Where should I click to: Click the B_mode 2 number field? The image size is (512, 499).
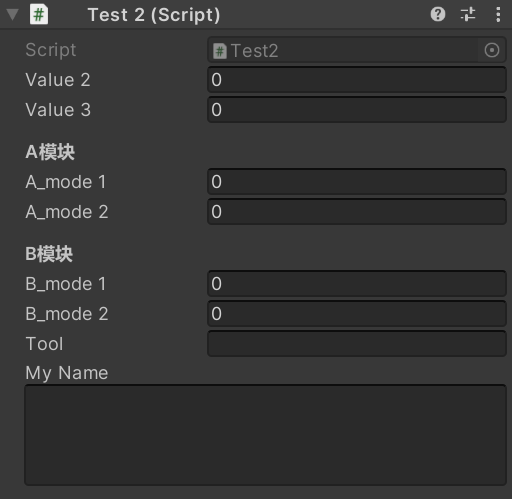pyautogui.click(x=357, y=314)
